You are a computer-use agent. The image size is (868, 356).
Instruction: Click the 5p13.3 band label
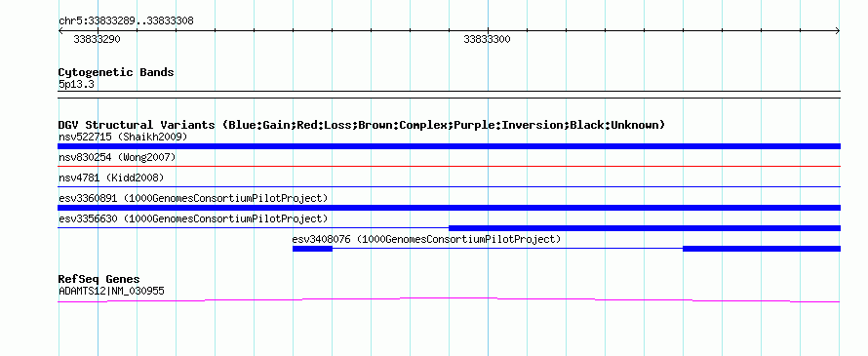pyautogui.click(x=76, y=84)
